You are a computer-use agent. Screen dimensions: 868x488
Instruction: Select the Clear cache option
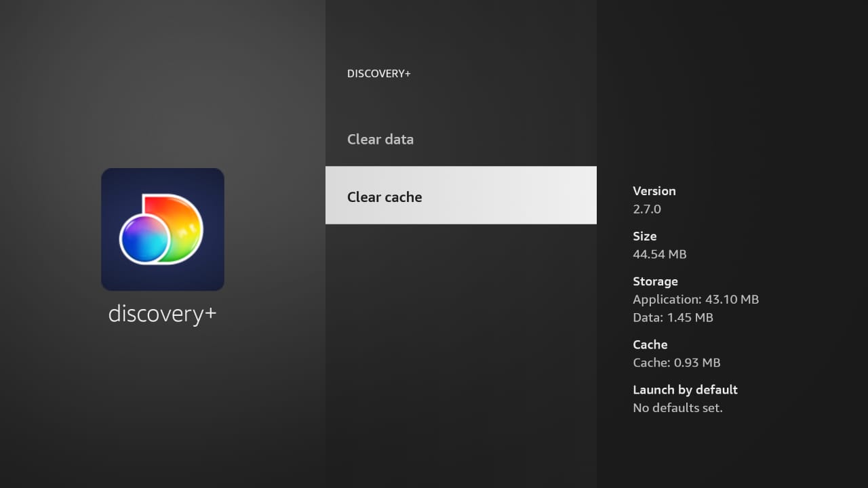click(461, 195)
